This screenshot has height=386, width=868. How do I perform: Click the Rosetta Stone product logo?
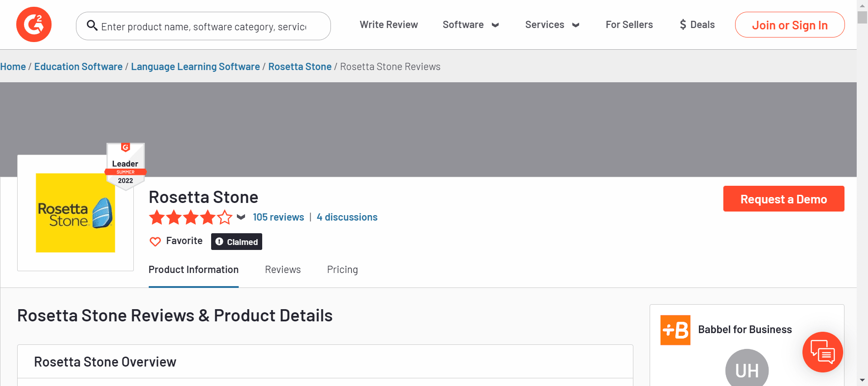[x=75, y=213]
